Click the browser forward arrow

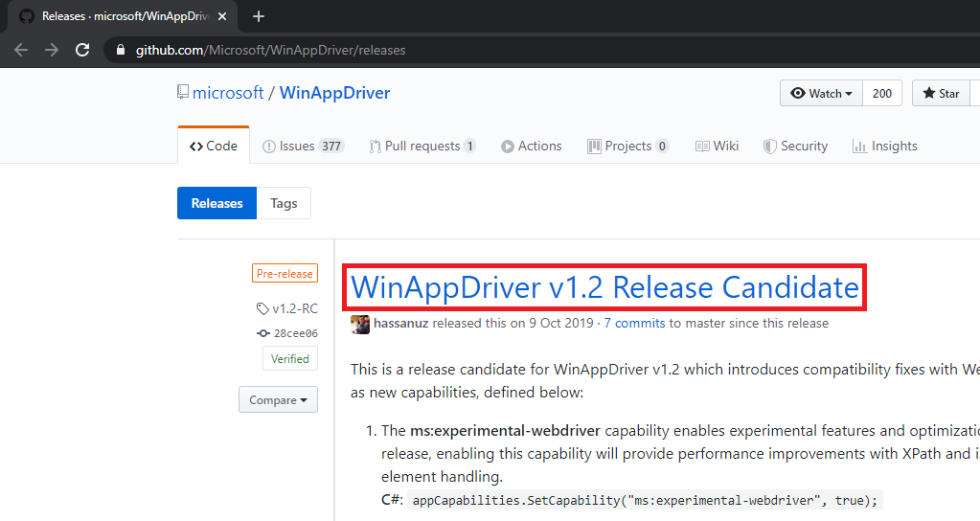pyautogui.click(x=52, y=50)
